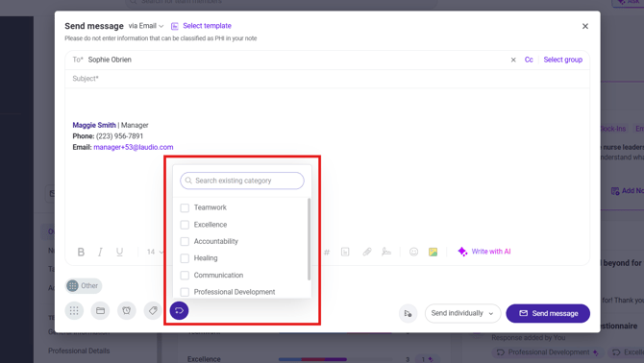
Task: Click Professional Details in the background sidebar
Action: click(x=79, y=351)
